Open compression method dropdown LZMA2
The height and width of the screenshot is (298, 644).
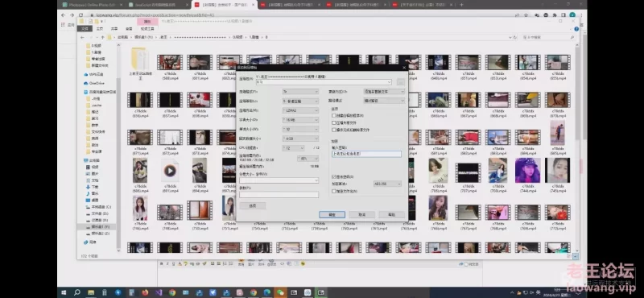point(300,110)
